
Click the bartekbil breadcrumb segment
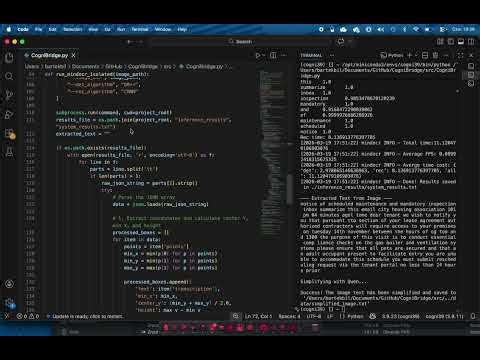(55, 67)
